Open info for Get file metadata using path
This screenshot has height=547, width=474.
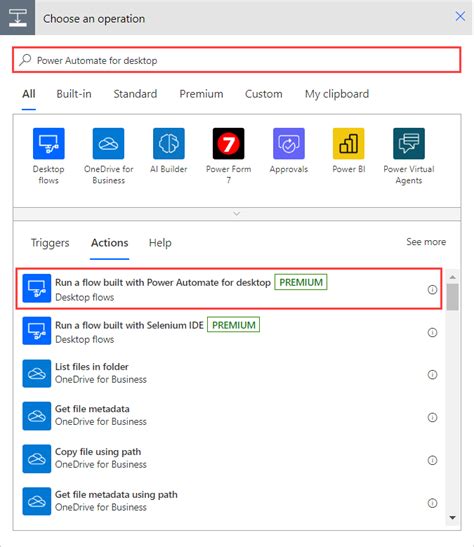tap(432, 503)
